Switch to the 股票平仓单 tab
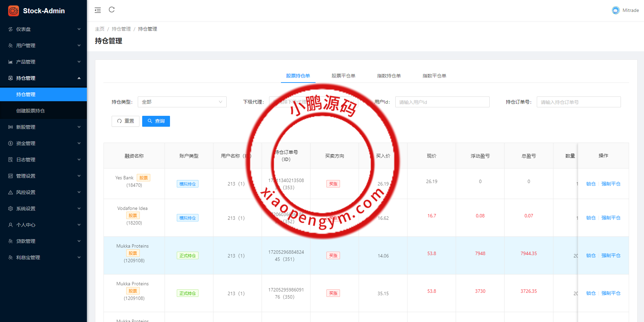Screen dimensions: 644x322 (x=343, y=76)
